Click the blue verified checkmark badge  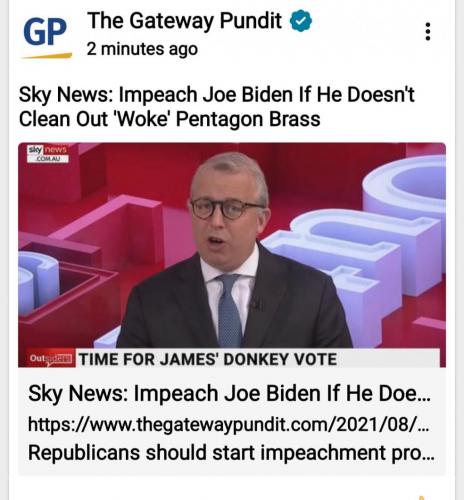[301, 21]
